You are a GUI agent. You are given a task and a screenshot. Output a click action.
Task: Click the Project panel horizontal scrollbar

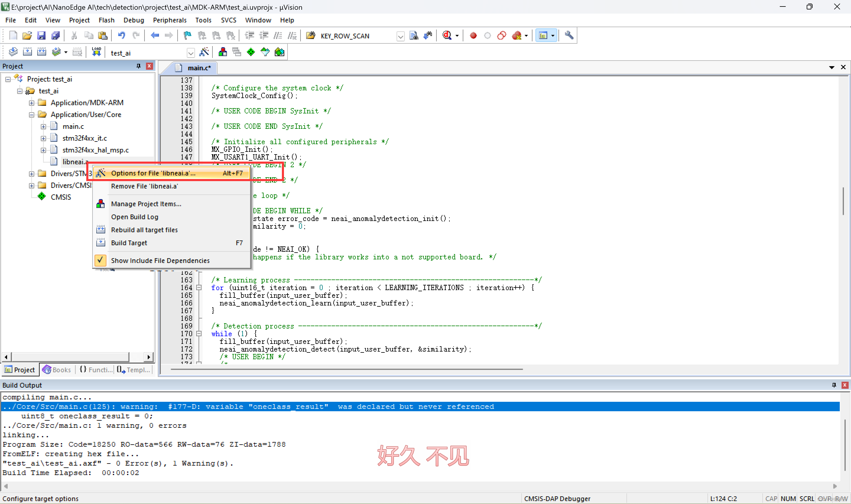(x=70, y=357)
